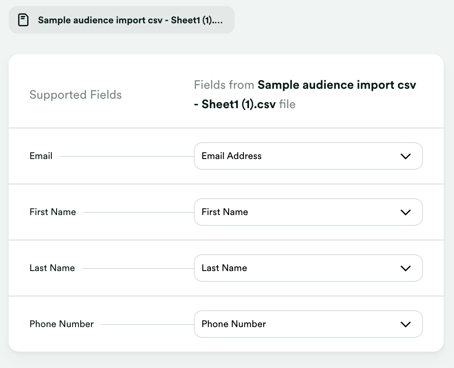Click the First Name supported field label
Image resolution: width=454 pixels, height=368 pixels.
tap(53, 212)
